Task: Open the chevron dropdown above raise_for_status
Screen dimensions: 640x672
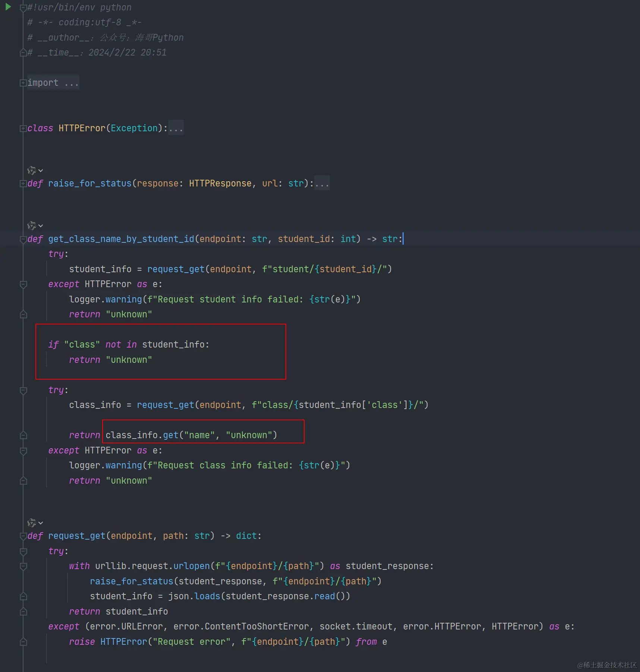Action: coord(41,171)
